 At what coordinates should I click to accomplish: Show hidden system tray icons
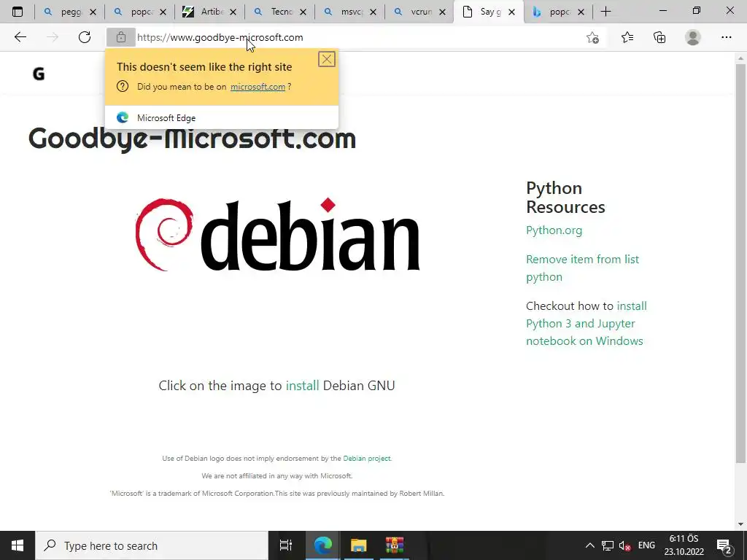point(589,545)
